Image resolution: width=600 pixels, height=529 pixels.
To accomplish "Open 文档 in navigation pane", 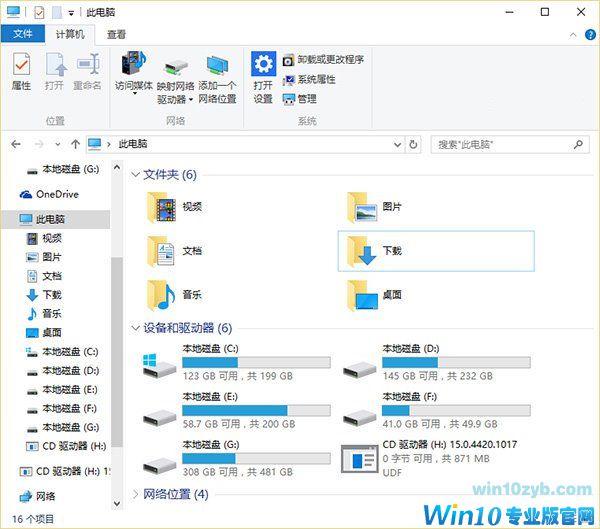I will click(x=44, y=276).
